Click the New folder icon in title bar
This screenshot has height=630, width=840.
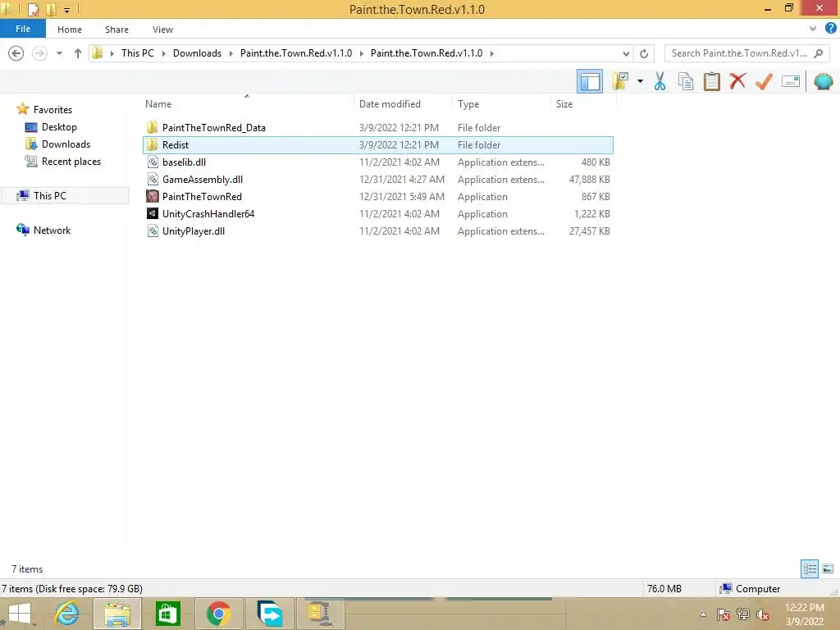[51, 9]
